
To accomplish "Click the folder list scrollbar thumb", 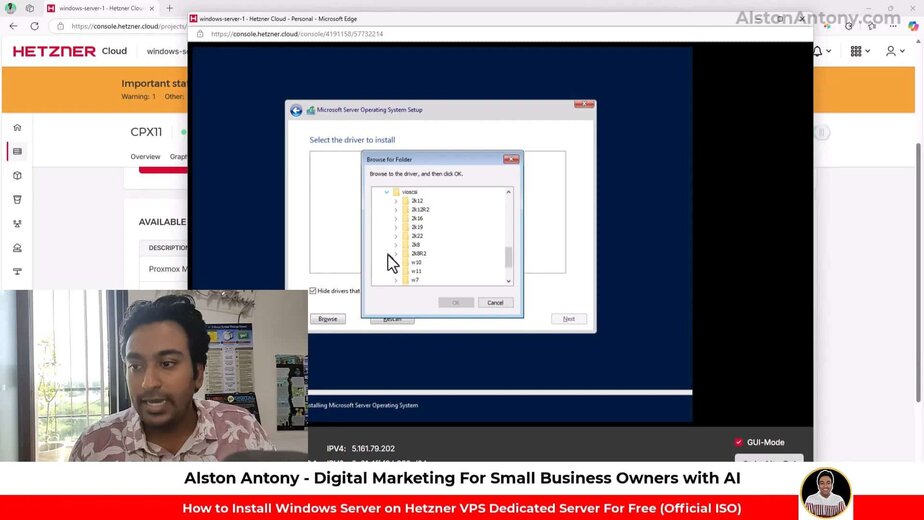I will coord(508,257).
